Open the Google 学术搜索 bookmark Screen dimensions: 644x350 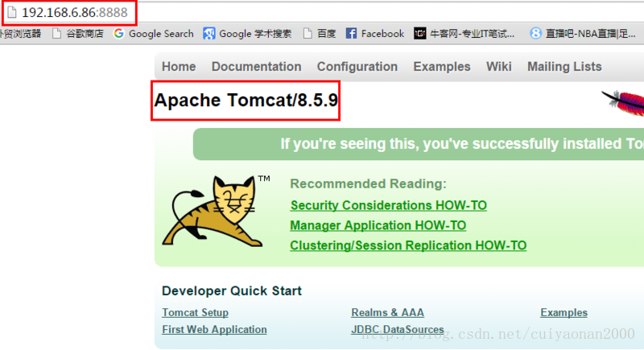click(255, 34)
